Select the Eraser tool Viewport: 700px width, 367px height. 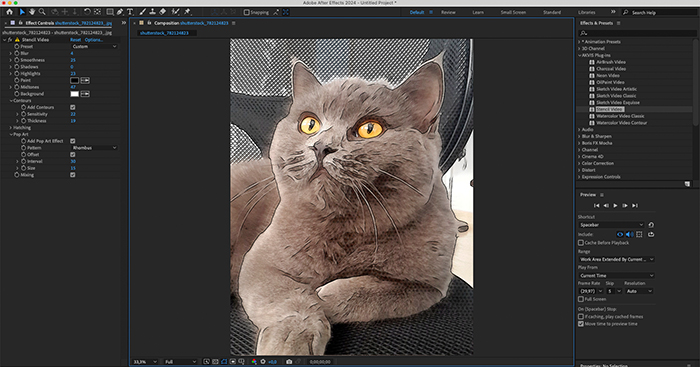pyautogui.click(x=162, y=12)
